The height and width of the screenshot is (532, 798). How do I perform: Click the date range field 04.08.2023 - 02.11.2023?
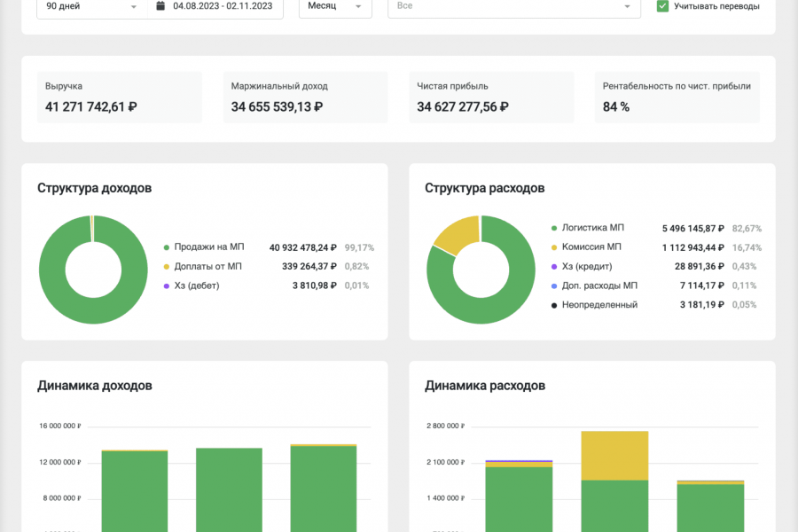point(215,7)
